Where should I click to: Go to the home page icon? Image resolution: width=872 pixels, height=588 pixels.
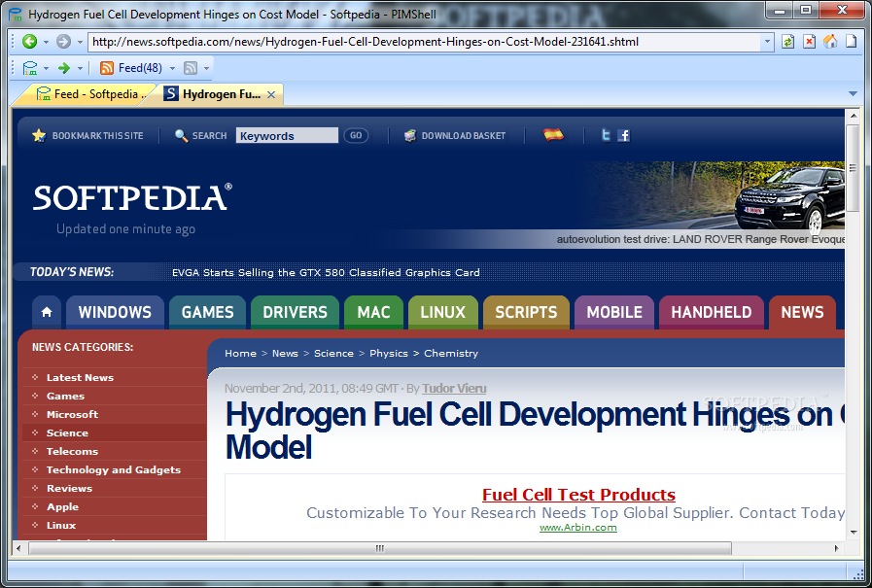tap(830, 42)
